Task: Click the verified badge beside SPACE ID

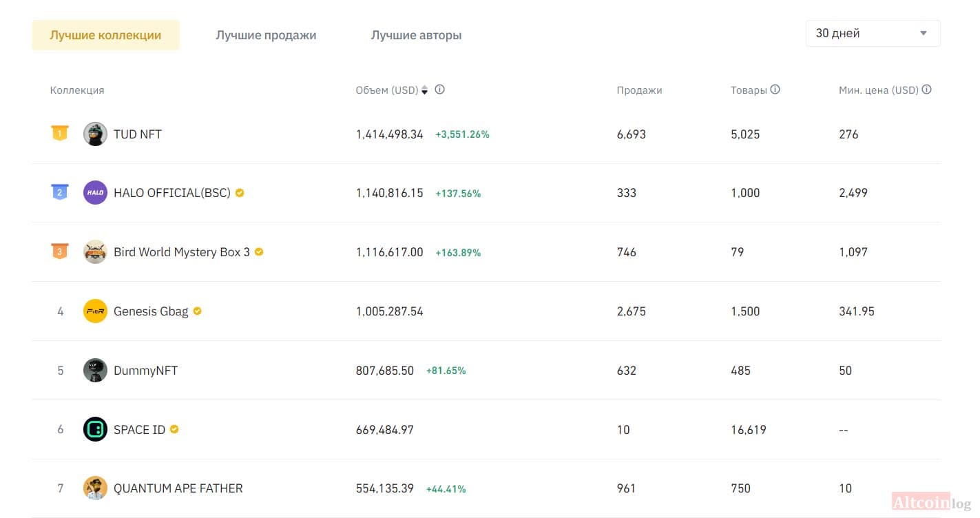Action: [x=174, y=429]
